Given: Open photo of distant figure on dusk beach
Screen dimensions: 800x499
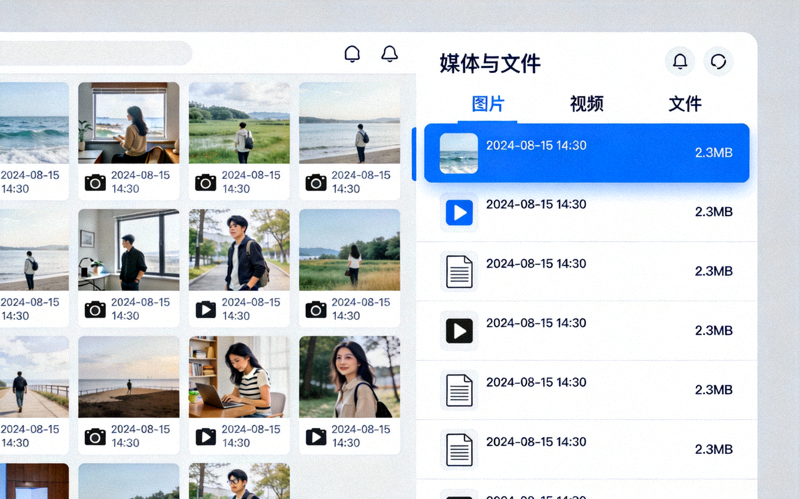Looking at the screenshot, I should coord(129,377).
